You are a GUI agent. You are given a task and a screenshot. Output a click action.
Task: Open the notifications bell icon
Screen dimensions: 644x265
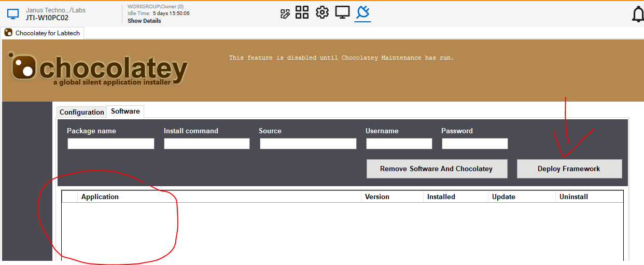[x=638, y=15]
